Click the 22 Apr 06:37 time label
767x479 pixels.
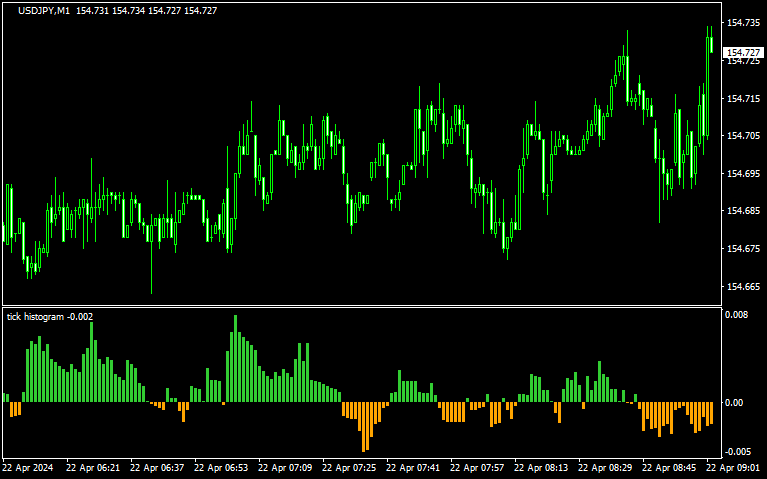click(157, 467)
